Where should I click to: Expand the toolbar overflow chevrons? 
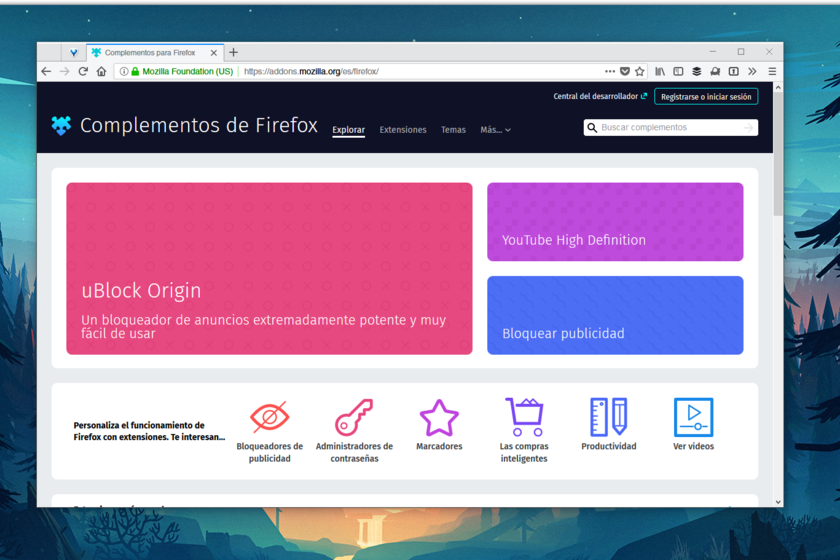[752, 71]
